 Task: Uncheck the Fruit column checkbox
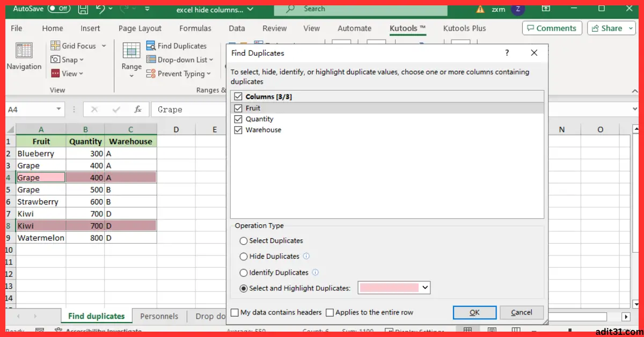[x=238, y=108]
